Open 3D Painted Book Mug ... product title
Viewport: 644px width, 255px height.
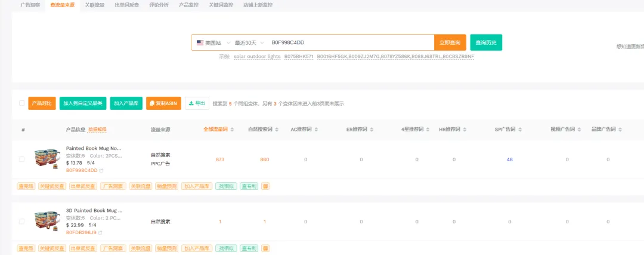(94, 210)
